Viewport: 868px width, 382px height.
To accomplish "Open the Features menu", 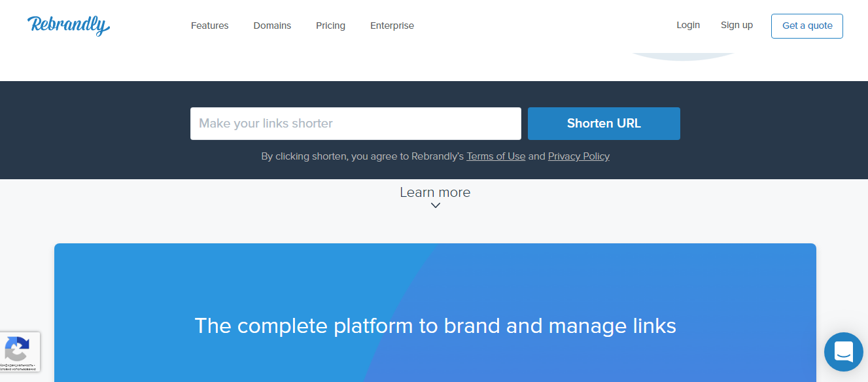I will tap(209, 26).
